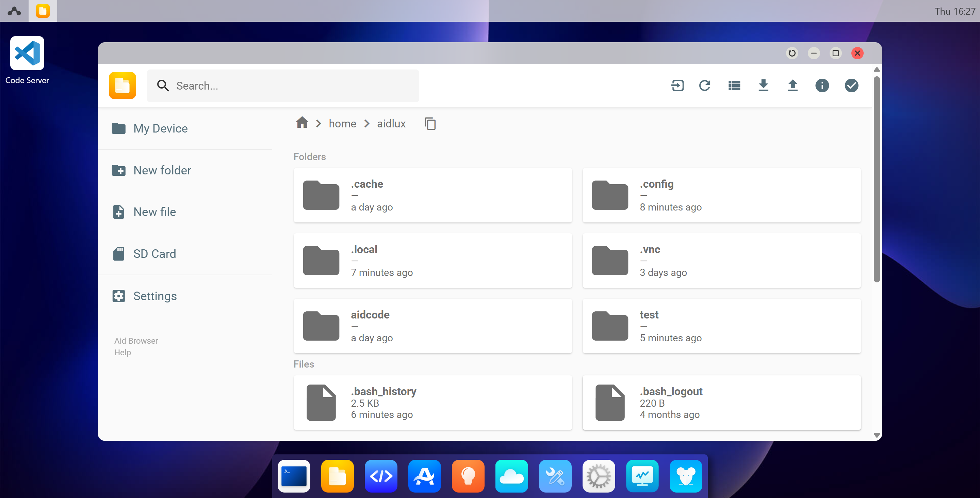Focus the Search input field
The height and width of the screenshot is (498, 980).
(x=283, y=85)
